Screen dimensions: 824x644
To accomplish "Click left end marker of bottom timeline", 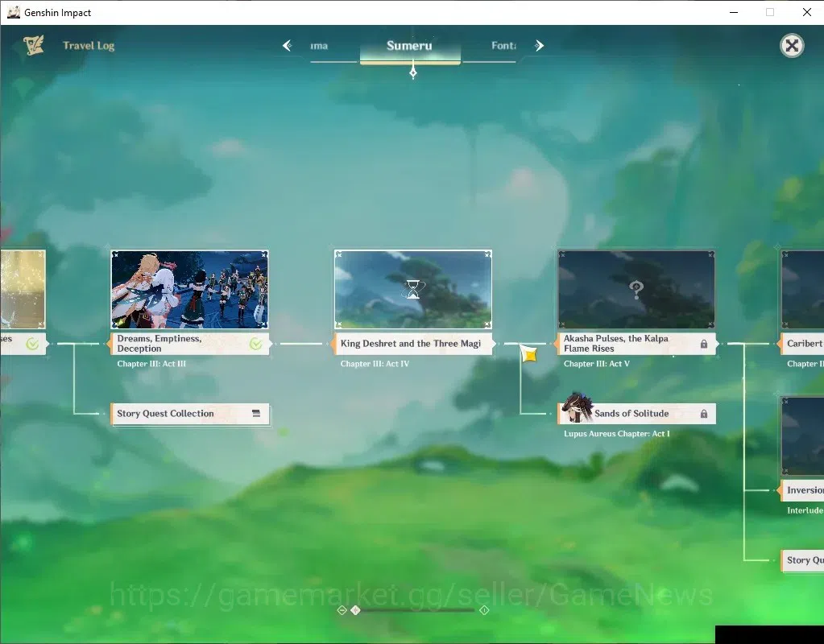I will [342, 610].
